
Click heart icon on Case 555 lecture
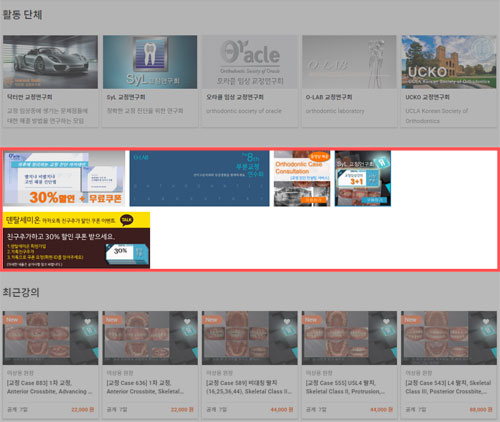point(386,321)
